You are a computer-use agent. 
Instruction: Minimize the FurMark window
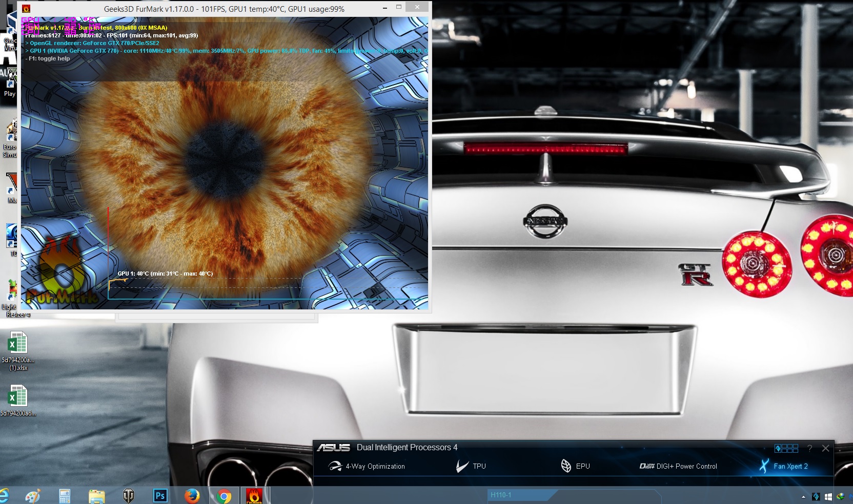pos(385,8)
